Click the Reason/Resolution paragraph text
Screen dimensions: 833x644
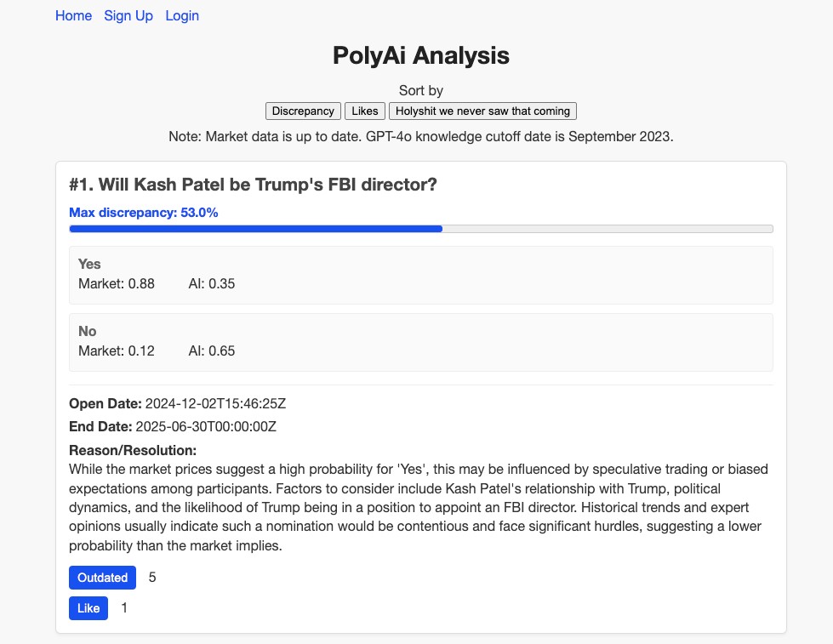click(419, 507)
